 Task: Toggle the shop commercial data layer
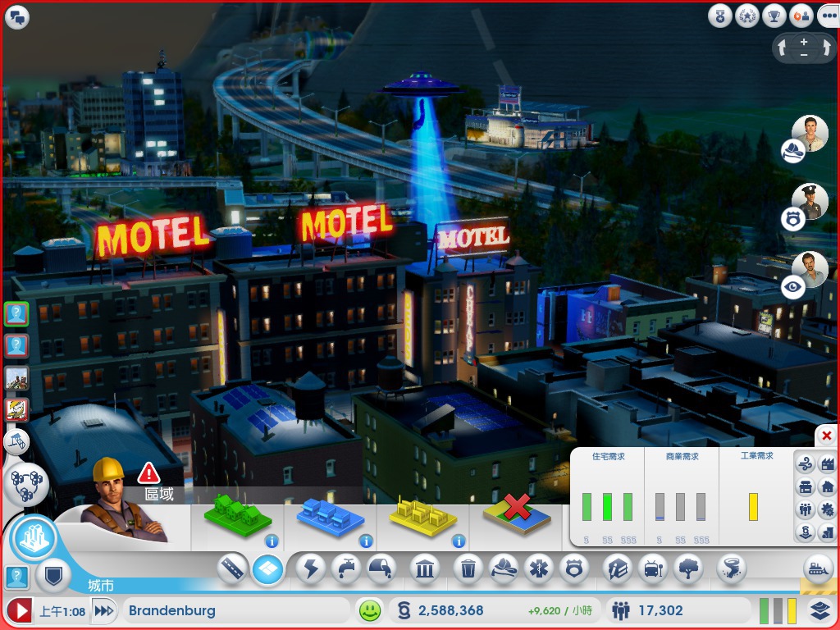pyautogui.click(x=806, y=487)
